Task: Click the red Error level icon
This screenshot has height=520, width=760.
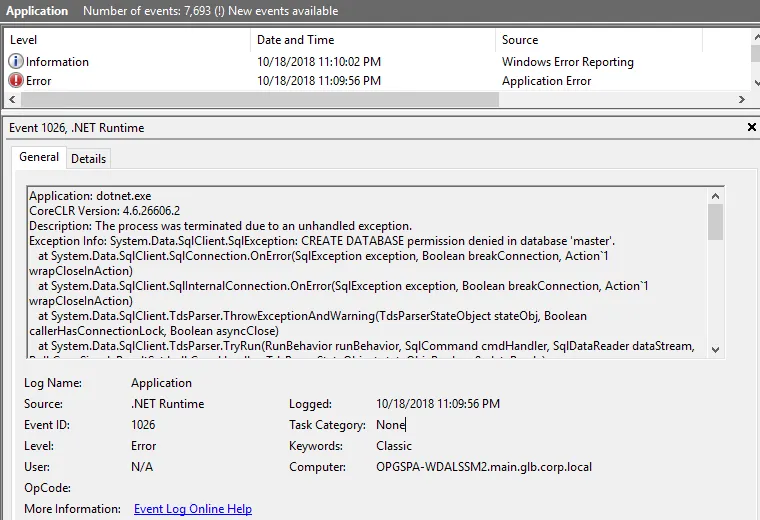Action: coord(16,80)
